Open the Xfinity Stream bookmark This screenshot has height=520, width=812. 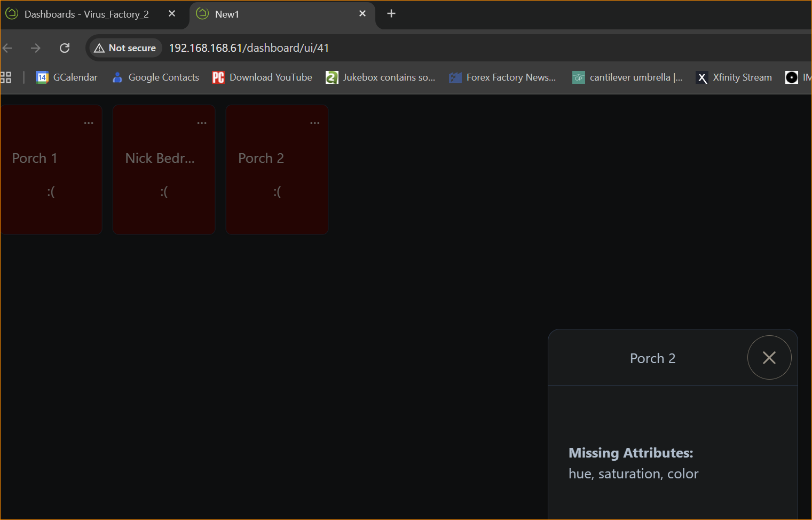[734, 77]
